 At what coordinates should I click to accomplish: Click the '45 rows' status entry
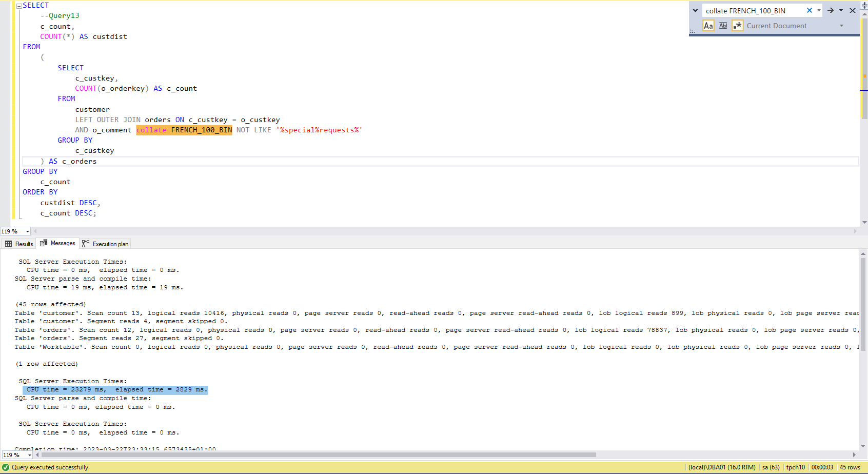[850, 467]
